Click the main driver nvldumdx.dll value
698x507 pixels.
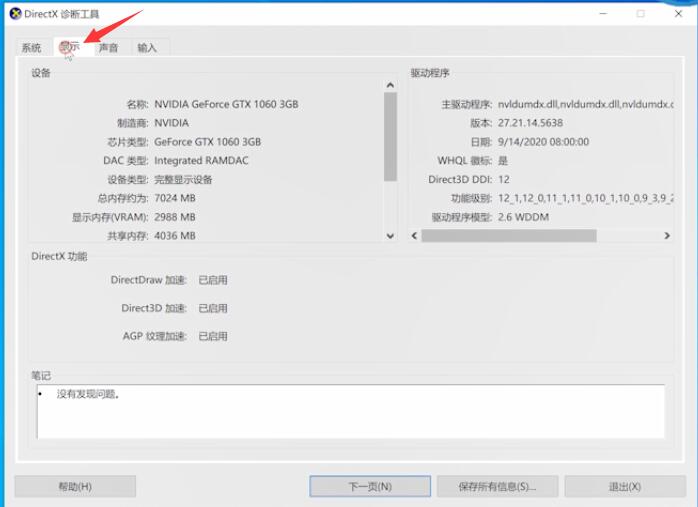(585, 104)
